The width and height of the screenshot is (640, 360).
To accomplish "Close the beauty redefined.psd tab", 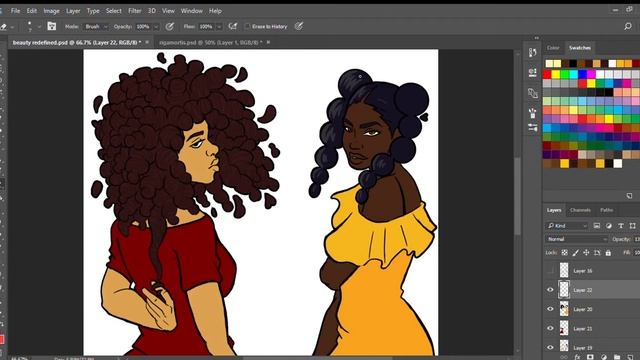I will (147, 42).
